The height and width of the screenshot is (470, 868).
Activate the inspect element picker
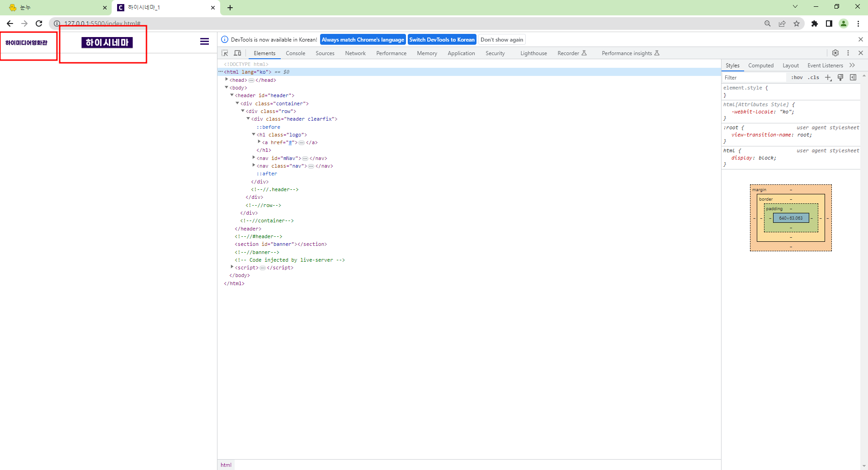click(x=225, y=53)
